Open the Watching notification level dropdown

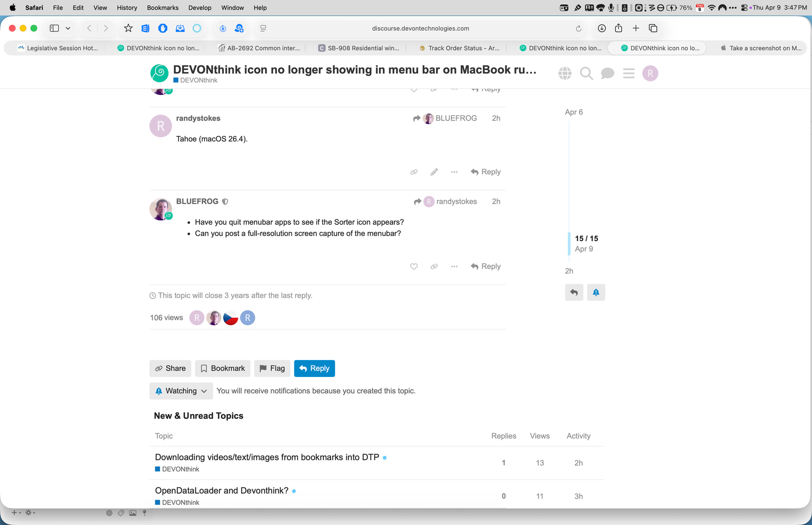tap(181, 391)
